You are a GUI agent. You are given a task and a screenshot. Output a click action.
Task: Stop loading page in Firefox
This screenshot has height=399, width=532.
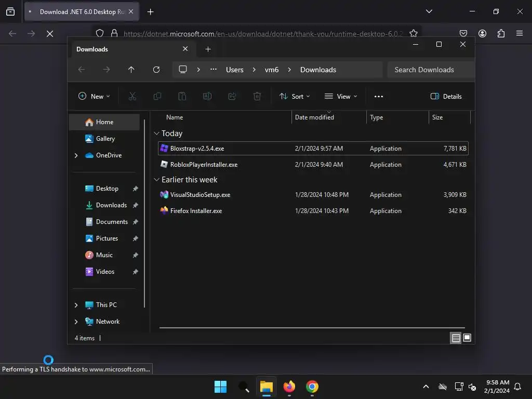click(50, 34)
